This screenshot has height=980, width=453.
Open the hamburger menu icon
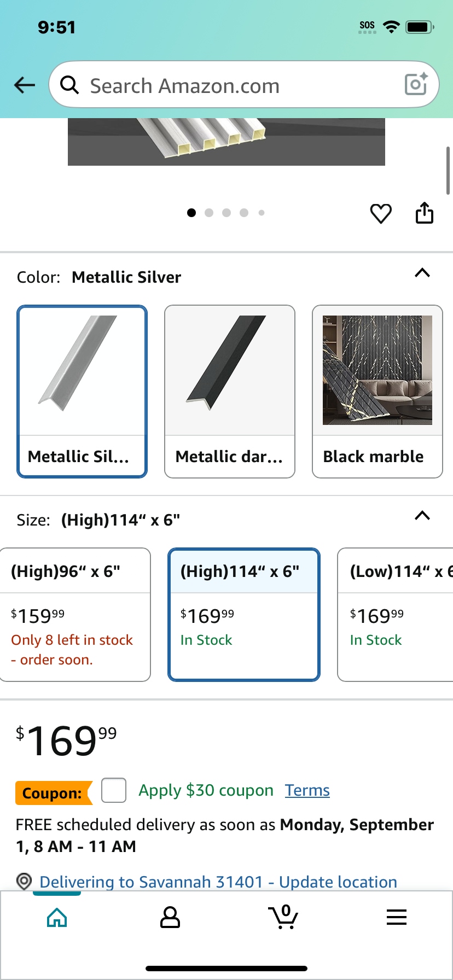pyautogui.click(x=397, y=917)
